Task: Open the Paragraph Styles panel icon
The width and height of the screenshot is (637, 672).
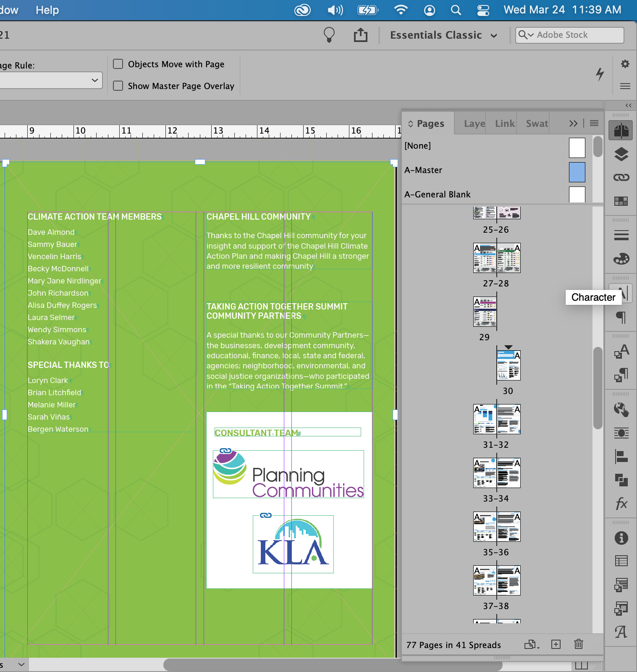Action: coord(621,375)
